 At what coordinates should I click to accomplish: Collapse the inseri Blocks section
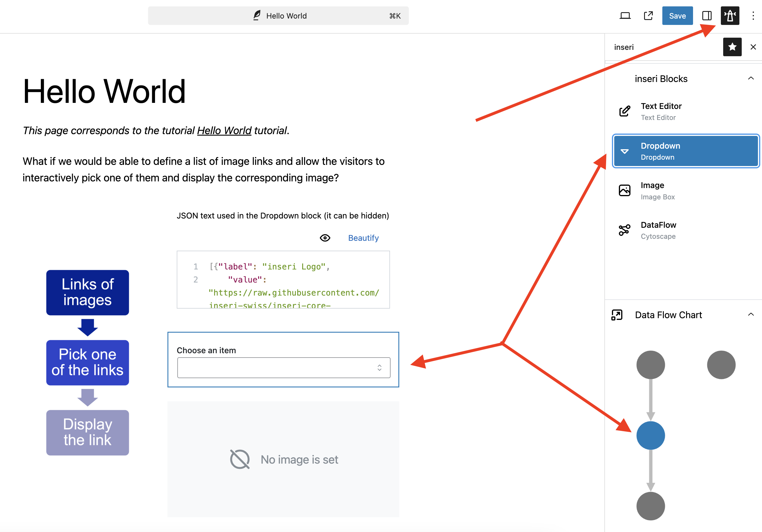[x=751, y=79]
